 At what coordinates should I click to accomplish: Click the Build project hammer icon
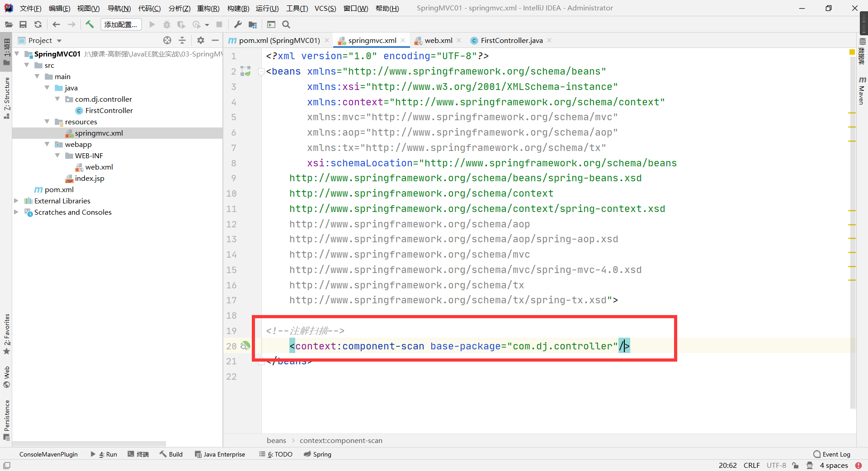pyautogui.click(x=90, y=24)
